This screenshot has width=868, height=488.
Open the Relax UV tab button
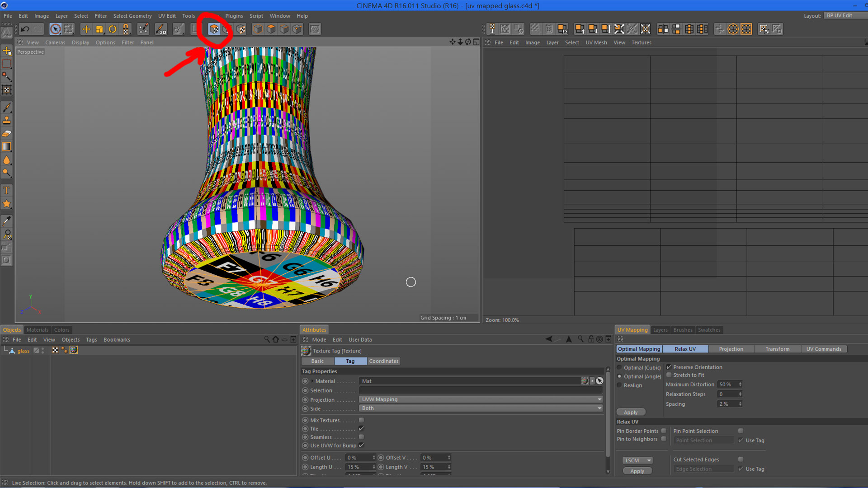[685, 349]
